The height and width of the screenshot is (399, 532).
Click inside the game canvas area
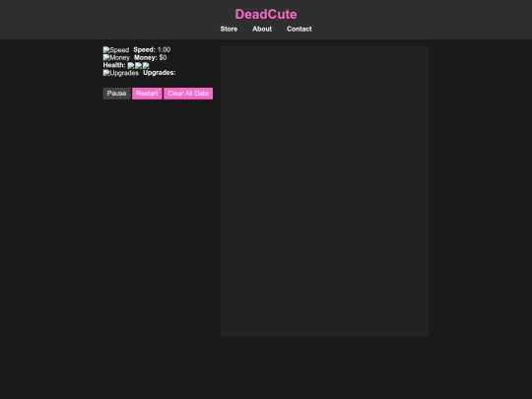325,192
